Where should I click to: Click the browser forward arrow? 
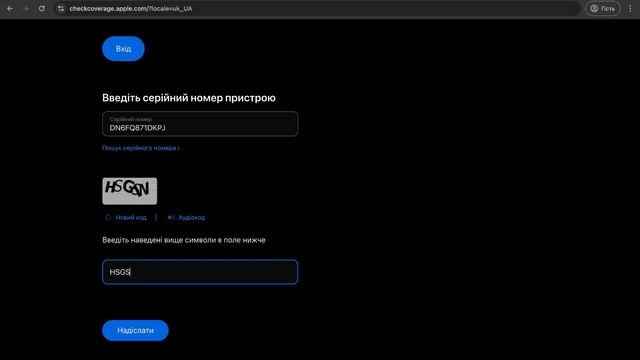click(x=26, y=9)
